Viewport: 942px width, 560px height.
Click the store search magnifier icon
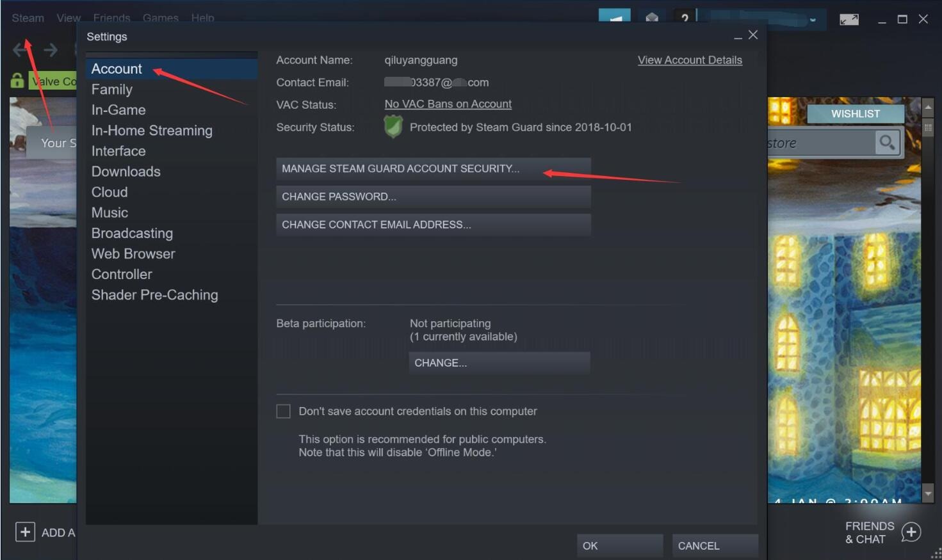[x=887, y=142]
